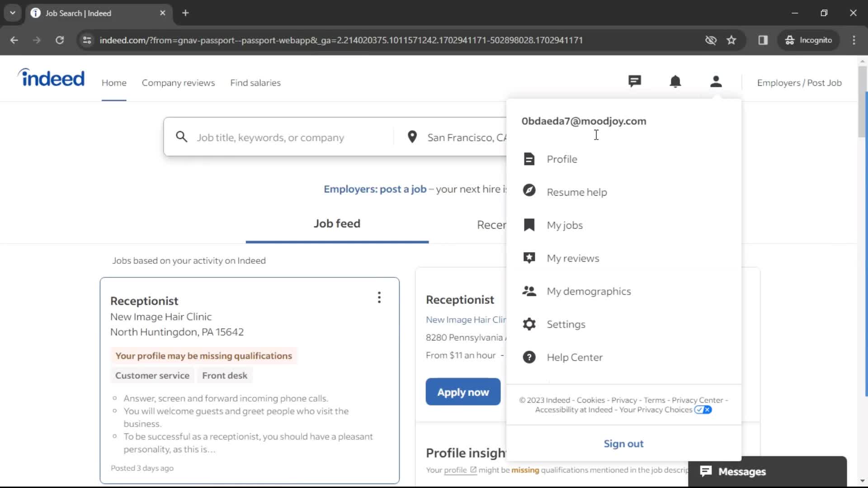Screen dimensions: 868x488
Task: Click Sign out from account menu
Action: pos(623,443)
